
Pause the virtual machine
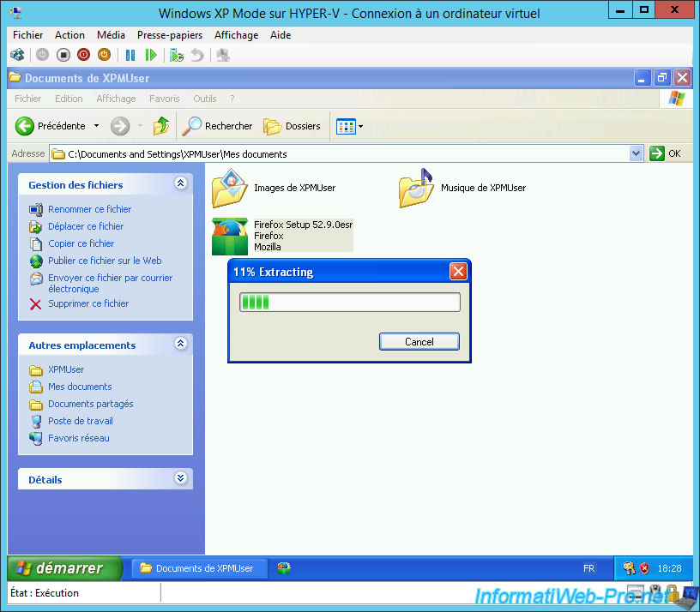pos(130,55)
